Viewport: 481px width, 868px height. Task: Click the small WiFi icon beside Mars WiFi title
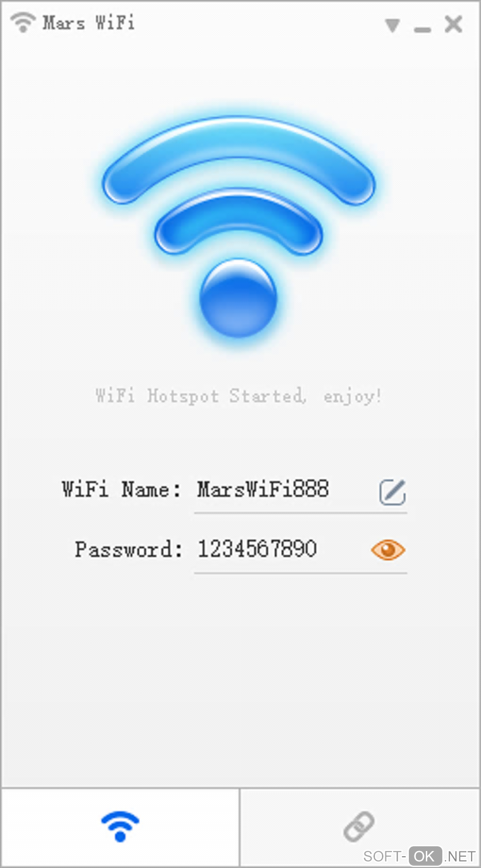[23, 22]
